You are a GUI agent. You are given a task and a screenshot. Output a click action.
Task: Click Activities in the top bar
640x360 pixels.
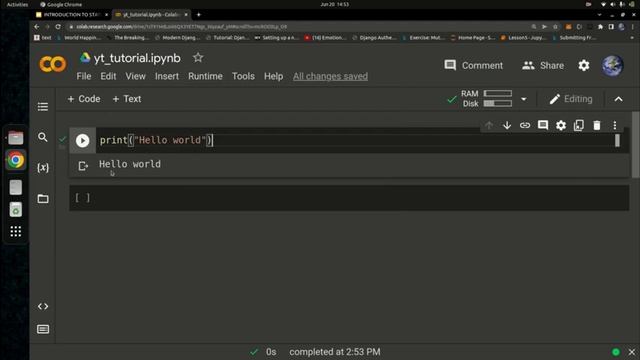click(17, 4)
